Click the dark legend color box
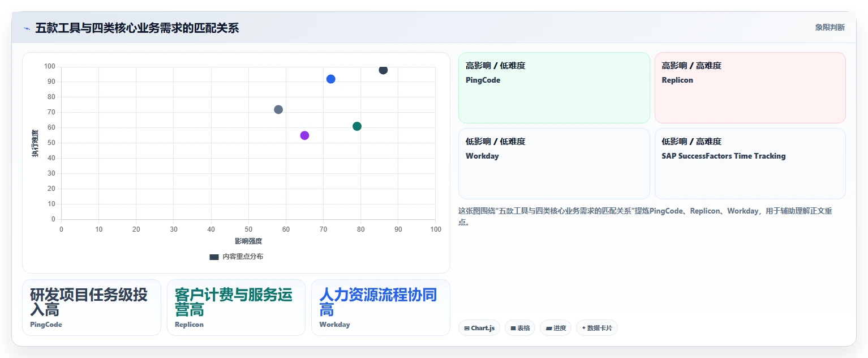Viewport: 868px width, 358px height. point(214,257)
